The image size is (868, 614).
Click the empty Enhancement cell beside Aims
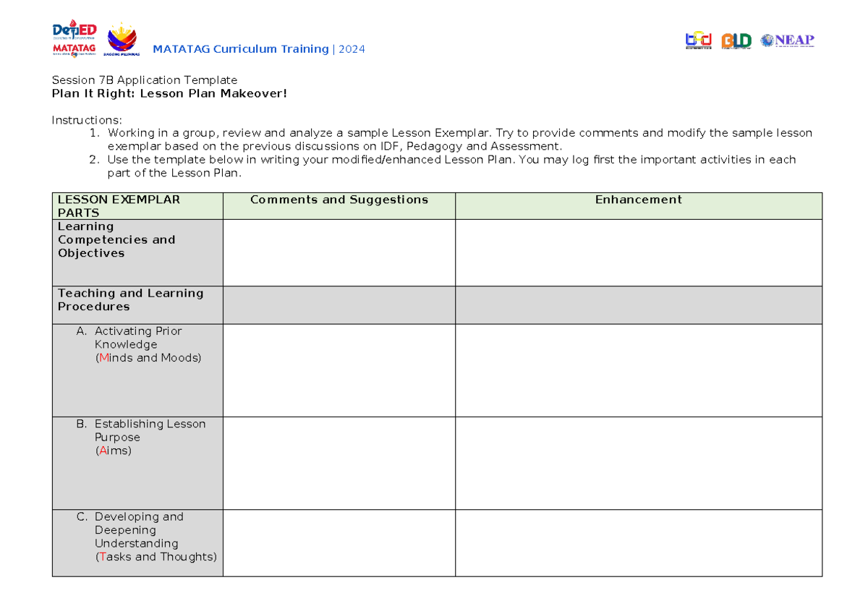[x=638, y=461]
